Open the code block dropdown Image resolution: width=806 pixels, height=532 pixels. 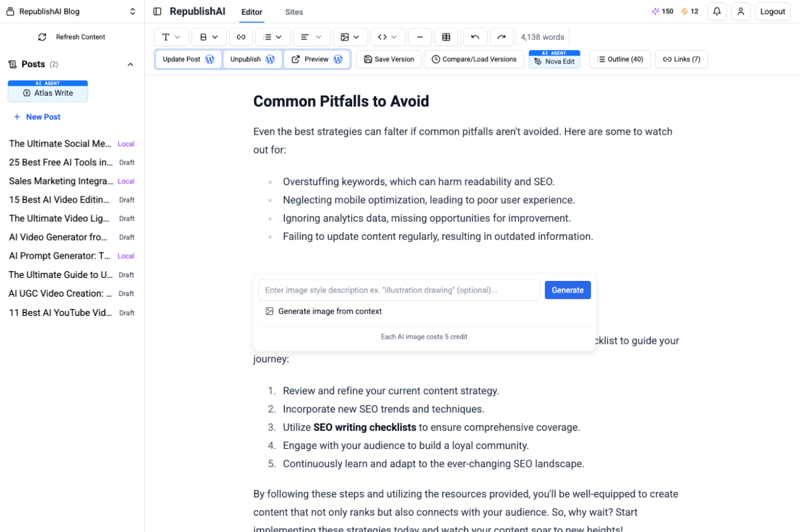pyautogui.click(x=387, y=37)
